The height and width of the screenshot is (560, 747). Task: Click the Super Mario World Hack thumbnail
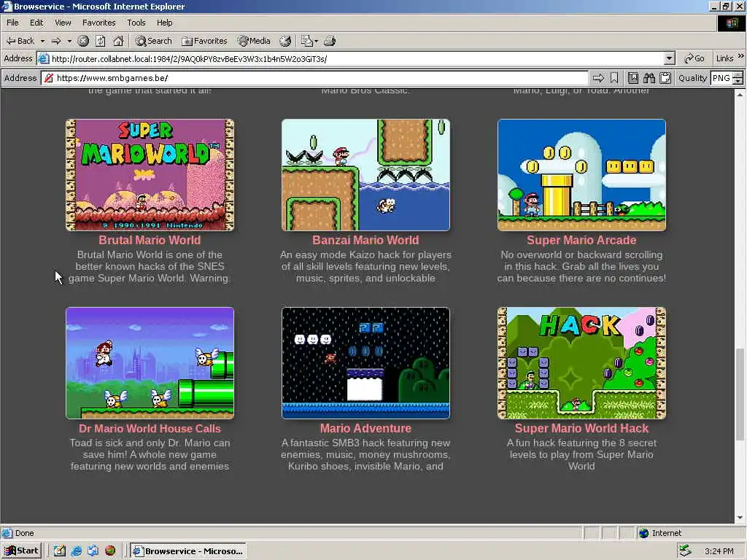(x=581, y=363)
